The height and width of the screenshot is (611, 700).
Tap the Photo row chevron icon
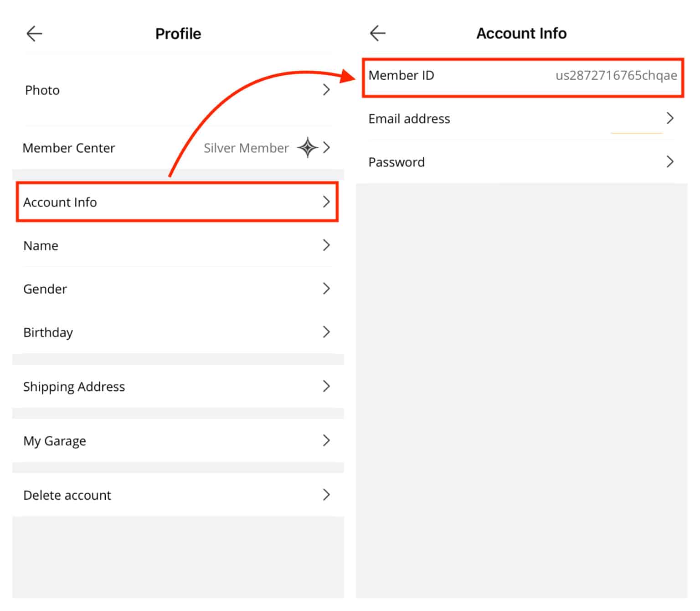pos(326,90)
